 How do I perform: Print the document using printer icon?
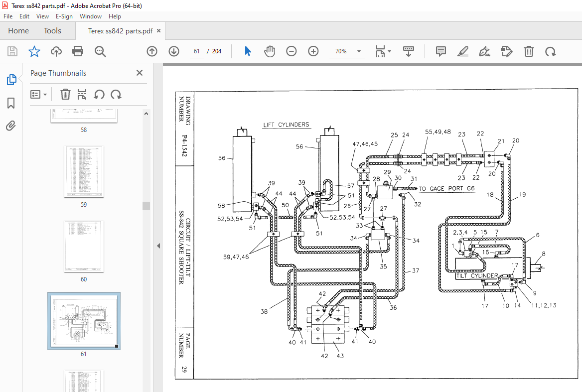(78, 51)
